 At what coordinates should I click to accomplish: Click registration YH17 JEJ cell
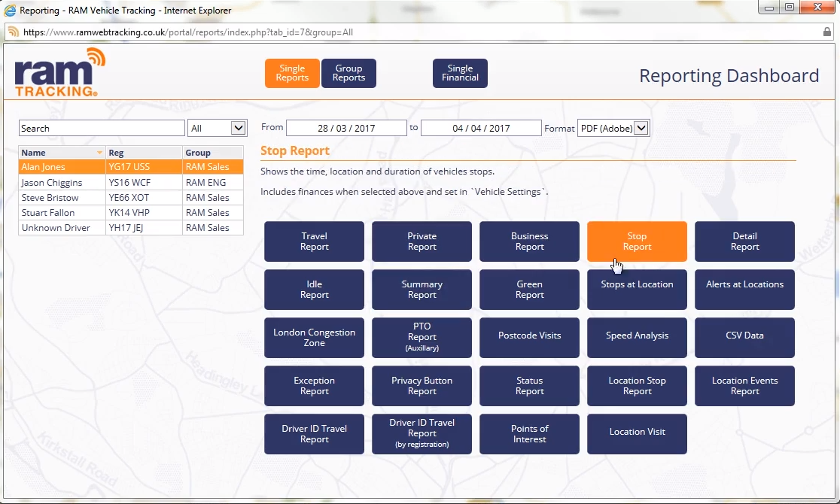[144, 228]
